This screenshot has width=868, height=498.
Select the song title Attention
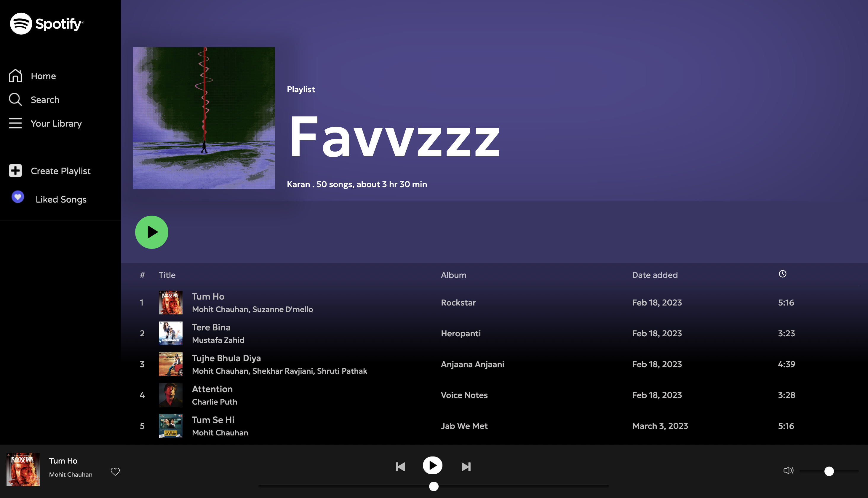click(212, 389)
